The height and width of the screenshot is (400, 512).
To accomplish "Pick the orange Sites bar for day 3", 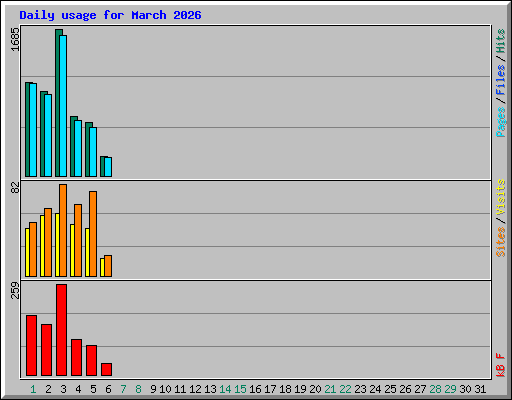I will pos(63,230).
